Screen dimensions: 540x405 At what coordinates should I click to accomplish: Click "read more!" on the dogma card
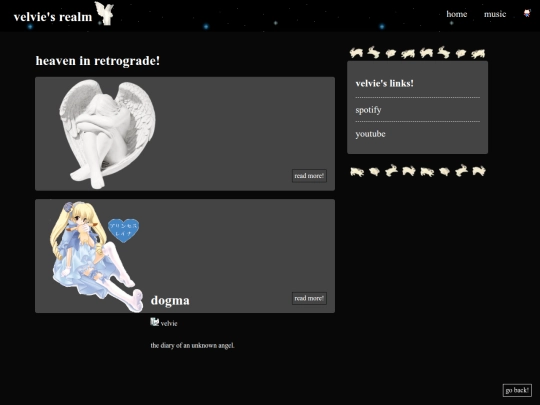tap(309, 298)
